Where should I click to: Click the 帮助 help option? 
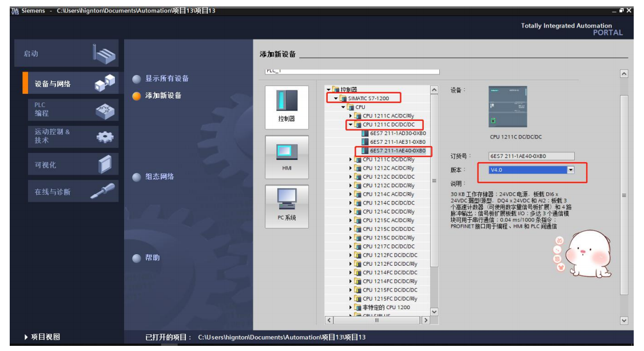click(x=137, y=258)
